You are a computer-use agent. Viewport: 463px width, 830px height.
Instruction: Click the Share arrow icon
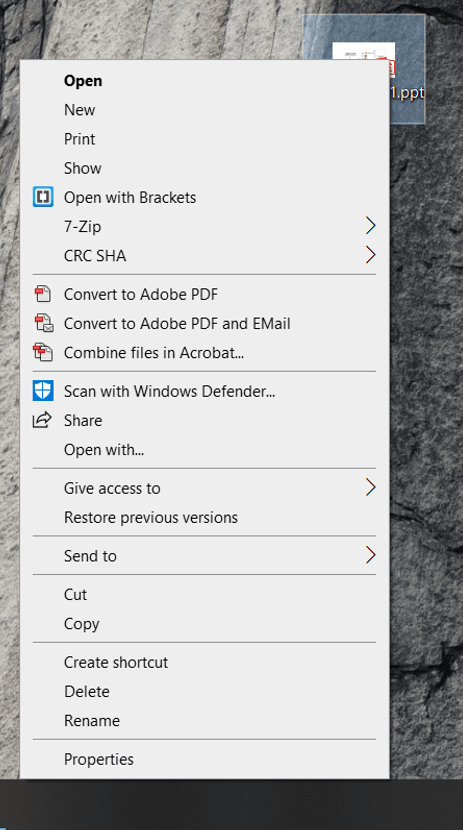click(42, 420)
